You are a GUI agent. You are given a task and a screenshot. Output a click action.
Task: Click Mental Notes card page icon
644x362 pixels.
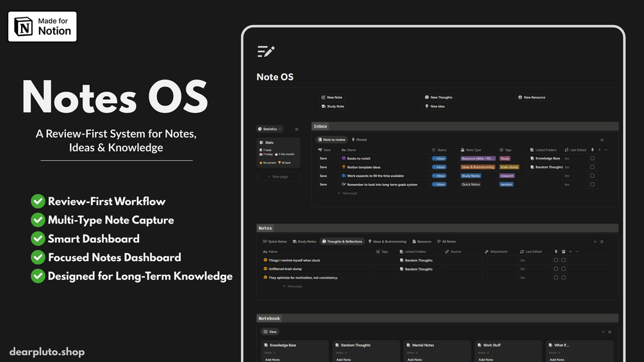point(408,345)
